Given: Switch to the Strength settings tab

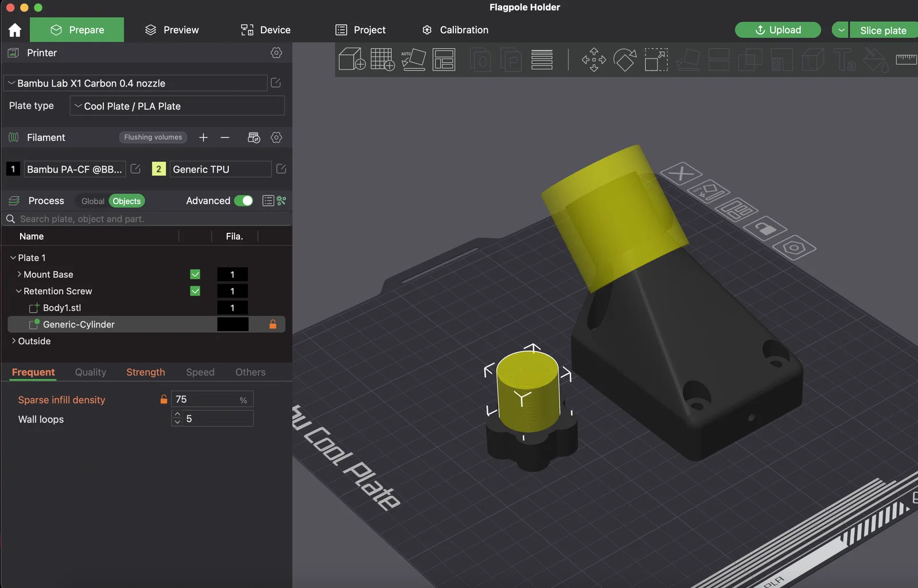Looking at the screenshot, I should (146, 372).
